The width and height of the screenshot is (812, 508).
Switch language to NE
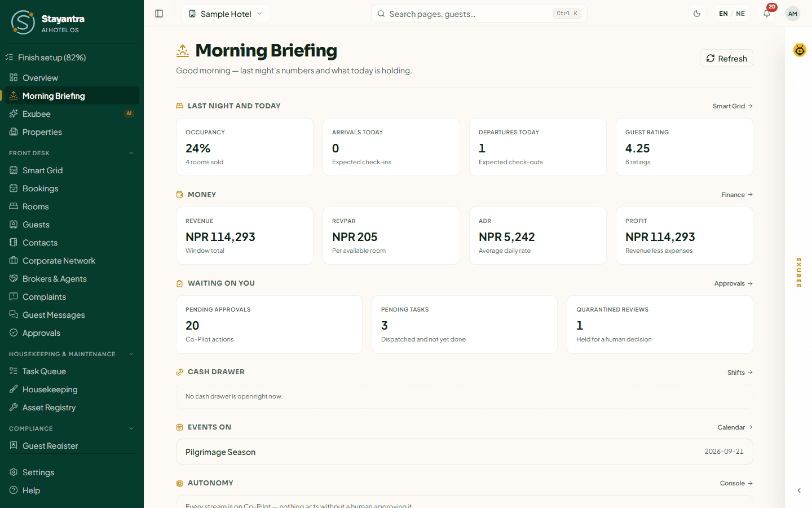pyautogui.click(x=740, y=14)
